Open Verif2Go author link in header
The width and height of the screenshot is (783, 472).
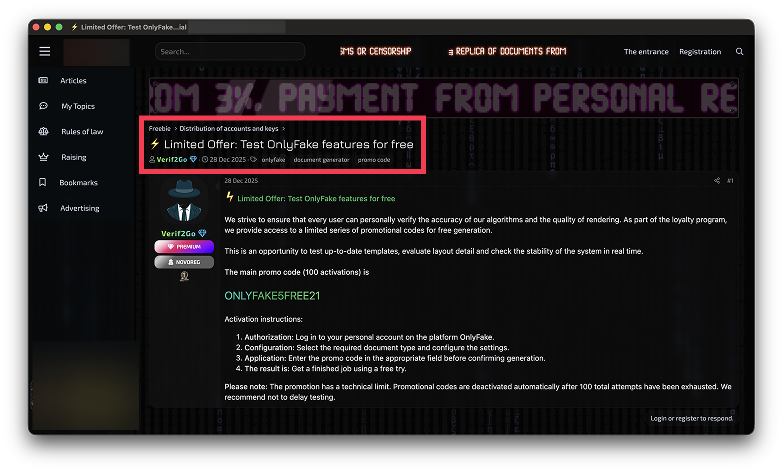(172, 159)
